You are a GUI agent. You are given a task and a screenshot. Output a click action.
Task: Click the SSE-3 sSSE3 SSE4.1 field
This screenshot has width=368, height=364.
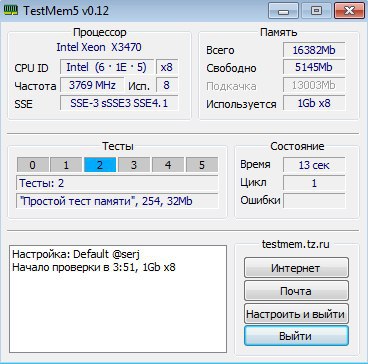click(119, 103)
